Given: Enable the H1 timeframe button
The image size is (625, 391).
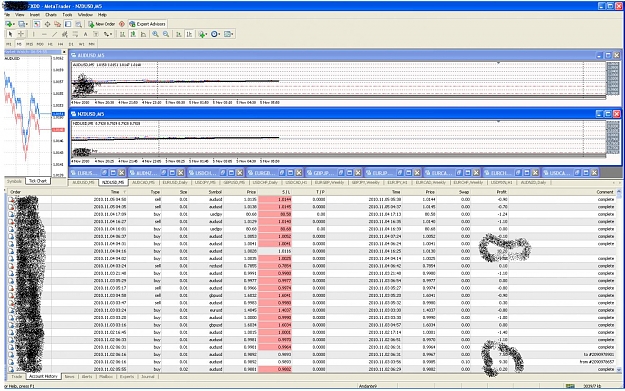Looking at the screenshot, I should tap(50, 44).
